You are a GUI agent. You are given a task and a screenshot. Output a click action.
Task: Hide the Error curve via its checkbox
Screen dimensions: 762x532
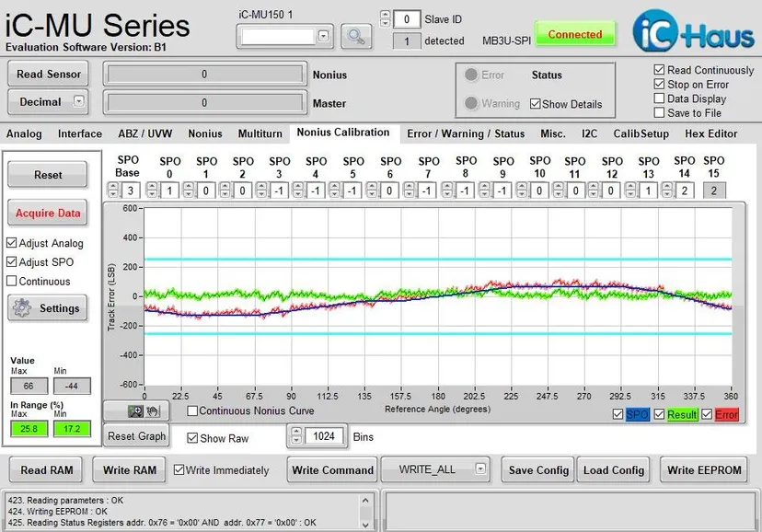click(x=707, y=414)
